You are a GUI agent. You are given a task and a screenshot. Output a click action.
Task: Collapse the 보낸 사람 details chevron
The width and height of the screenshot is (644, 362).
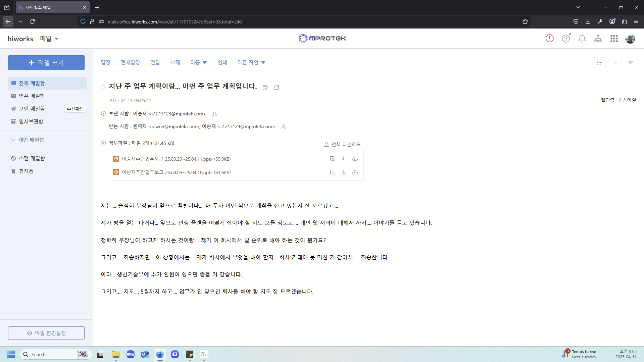pos(103,113)
